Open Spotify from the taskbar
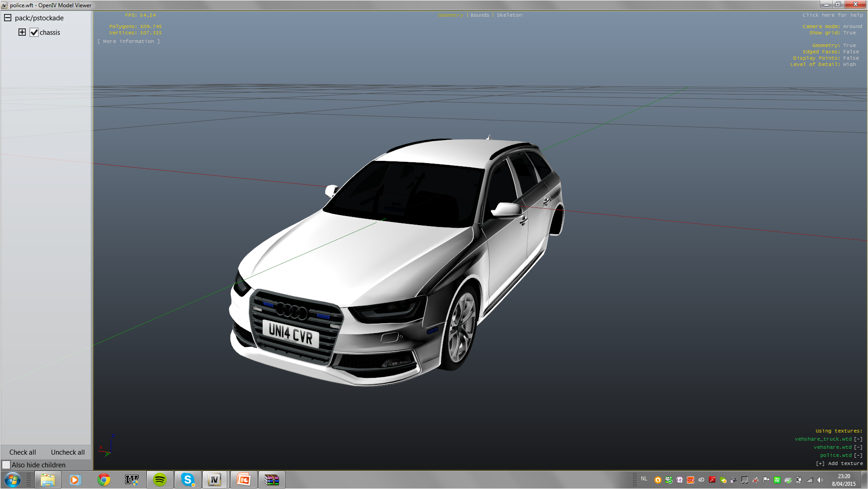The image size is (868, 489). coord(159,480)
